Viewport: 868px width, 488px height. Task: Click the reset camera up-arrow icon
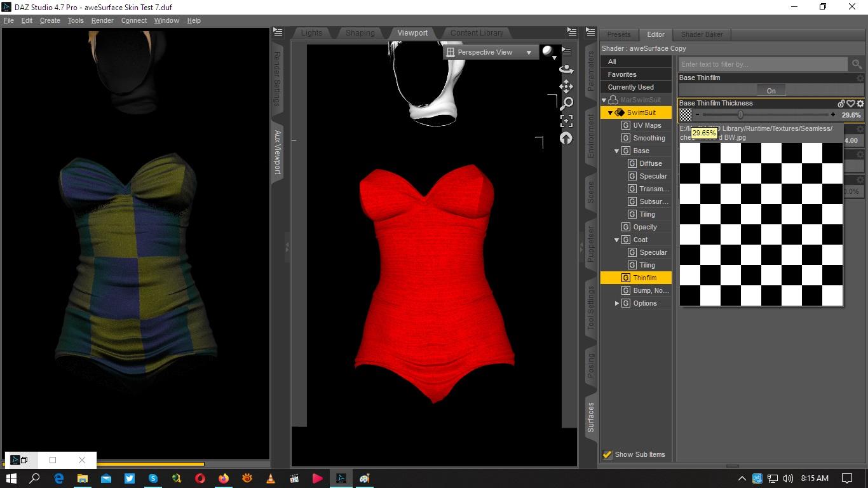(x=566, y=138)
